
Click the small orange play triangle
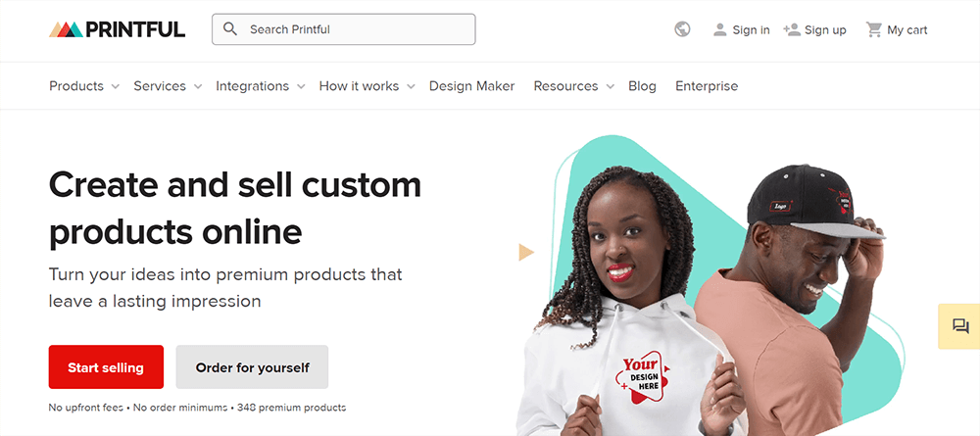pos(526,253)
